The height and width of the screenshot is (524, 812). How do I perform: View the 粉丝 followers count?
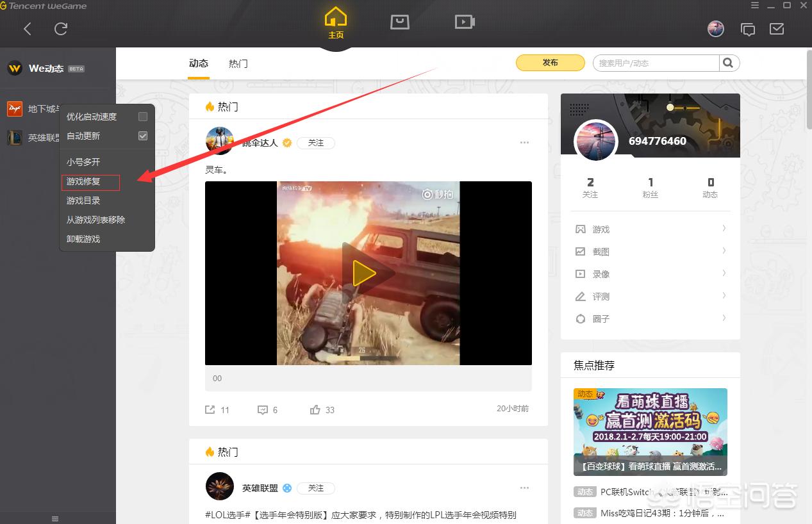(x=650, y=188)
